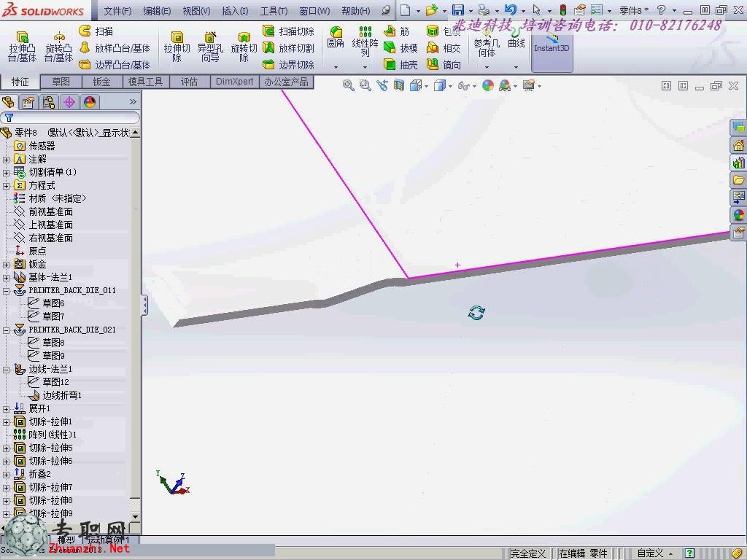Open the 文件(F) menu
Screen dimensions: 747x560
[117, 11]
